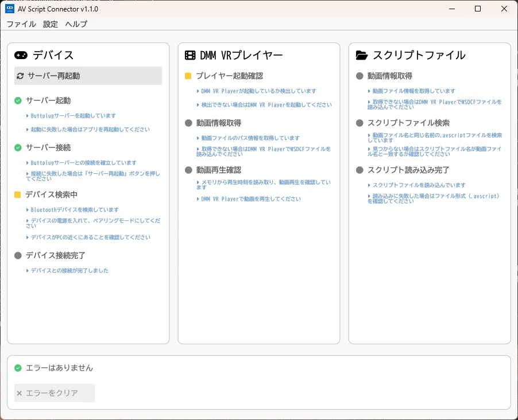Click the green check icon for サーバー接続

(18, 147)
